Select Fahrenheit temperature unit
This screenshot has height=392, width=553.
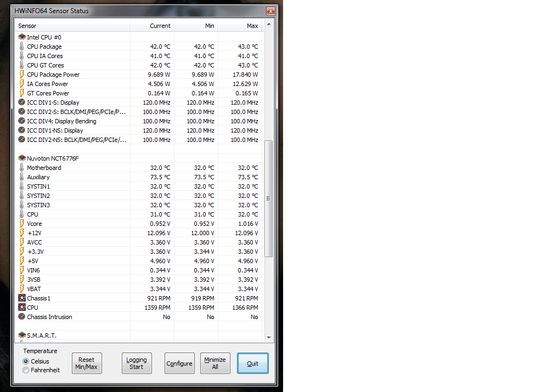pyautogui.click(x=41, y=370)
